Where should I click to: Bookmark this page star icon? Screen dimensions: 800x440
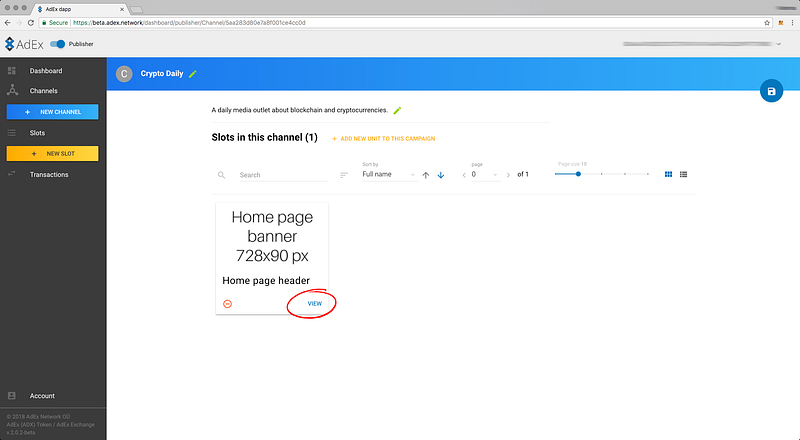[x=767, y=22]
